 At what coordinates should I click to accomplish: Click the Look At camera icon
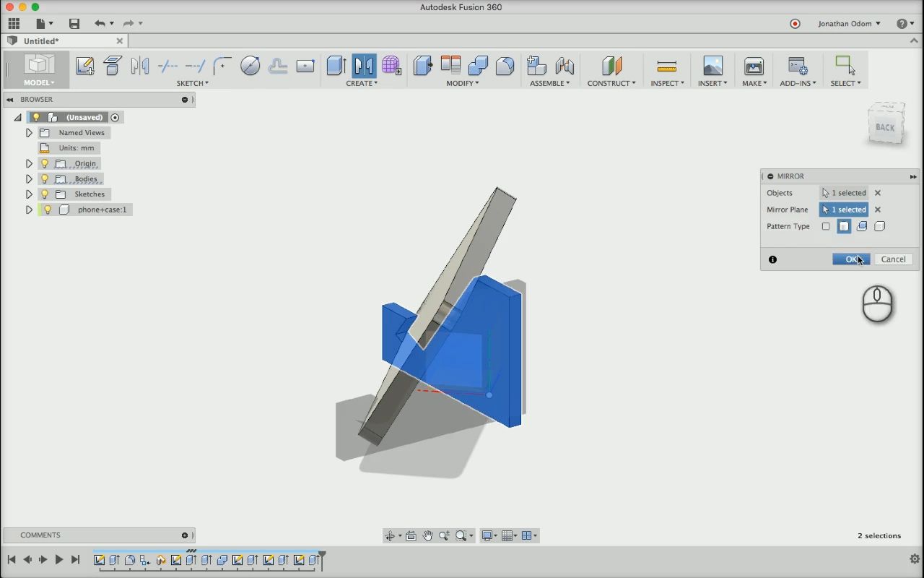tap(411, 535)
